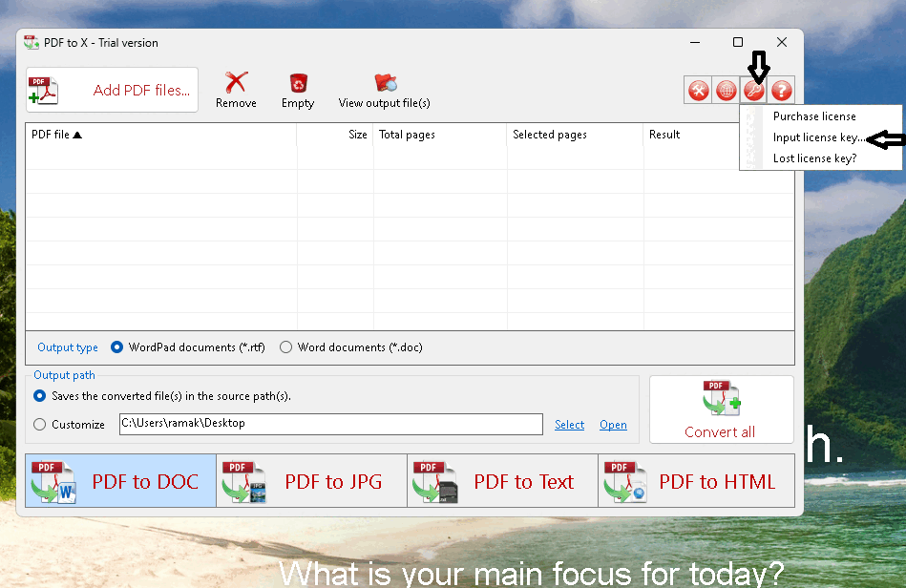Click the Select output path link
The width and height of the screenshot is (906, 588).
point(569,425)
